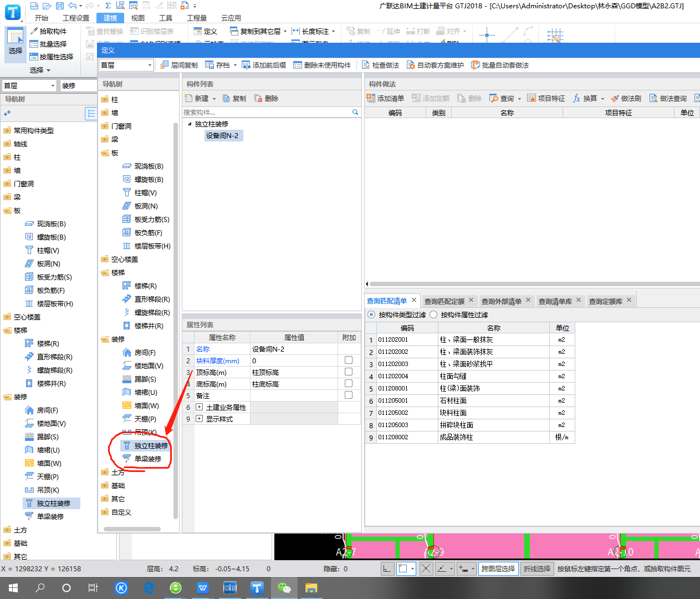Click search magnifier in 搜索构件 box
The width and height of the screenshot is (700, 599).
355,112
